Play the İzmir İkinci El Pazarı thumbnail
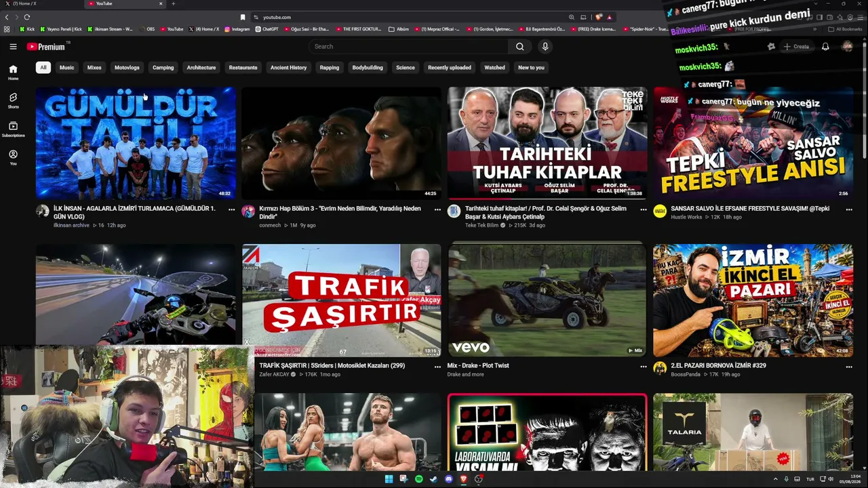Image resolution: width=868 pixels, height=488 pixels. pos(753,300)
